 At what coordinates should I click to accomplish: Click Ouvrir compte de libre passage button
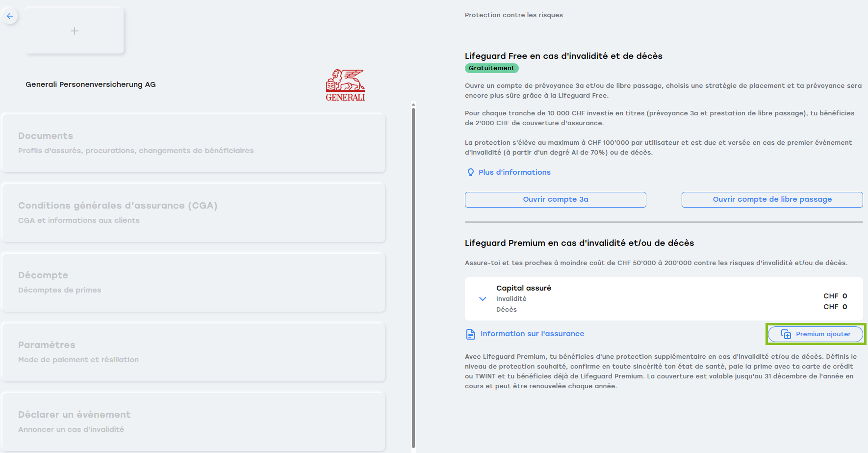click(x=772, y=199)
